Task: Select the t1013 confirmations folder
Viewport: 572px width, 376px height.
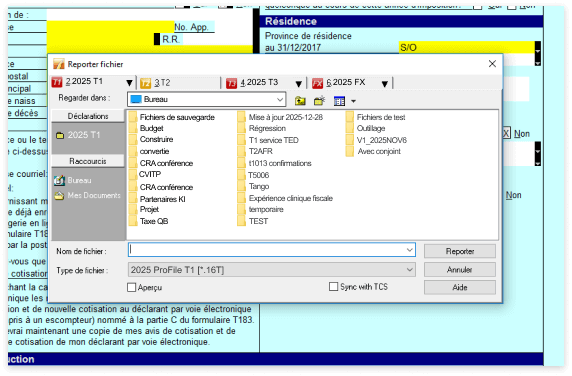Action: pyautogui.click(x=275, y=163)
